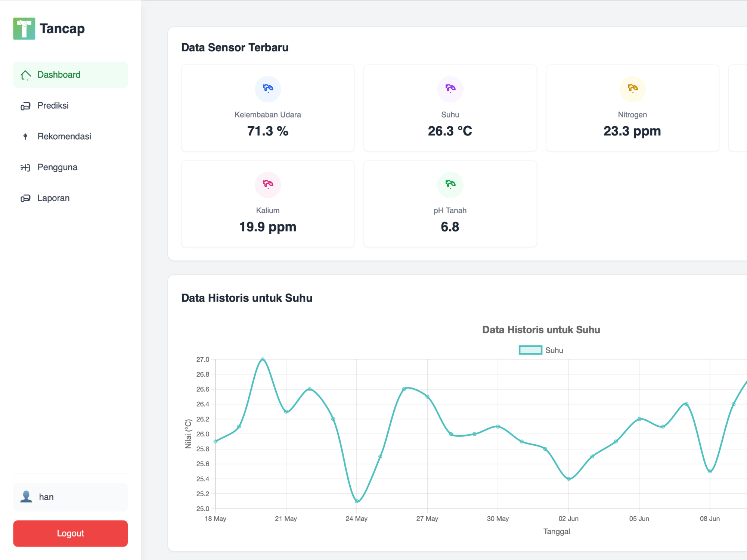Click the 30 May x-axis label

pyautogui.click(x=498, y=519)
